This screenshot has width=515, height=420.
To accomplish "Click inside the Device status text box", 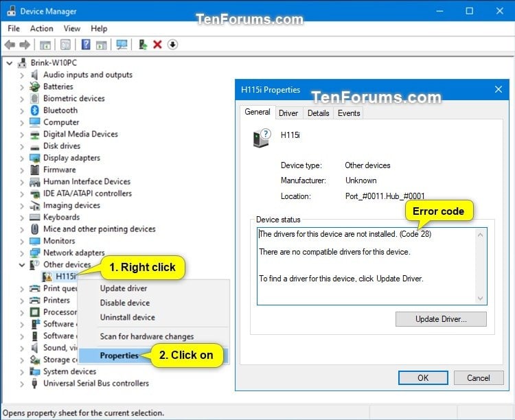I will [x=371, y=266].
